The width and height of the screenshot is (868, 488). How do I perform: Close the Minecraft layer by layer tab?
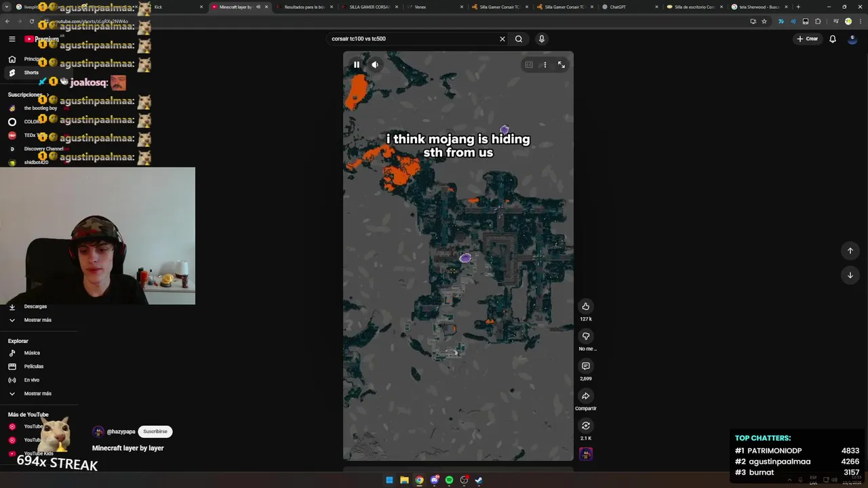pyautogui.click(x=267, y=7)
